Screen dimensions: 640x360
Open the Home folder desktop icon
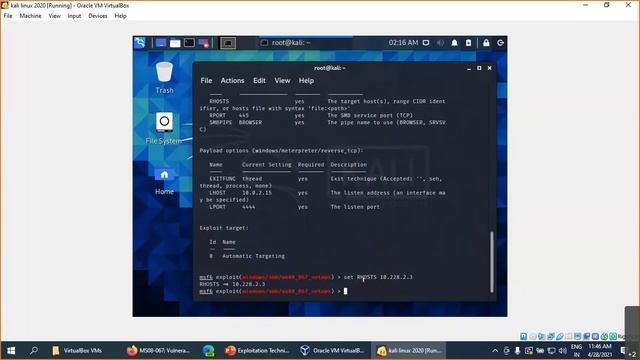164,181
